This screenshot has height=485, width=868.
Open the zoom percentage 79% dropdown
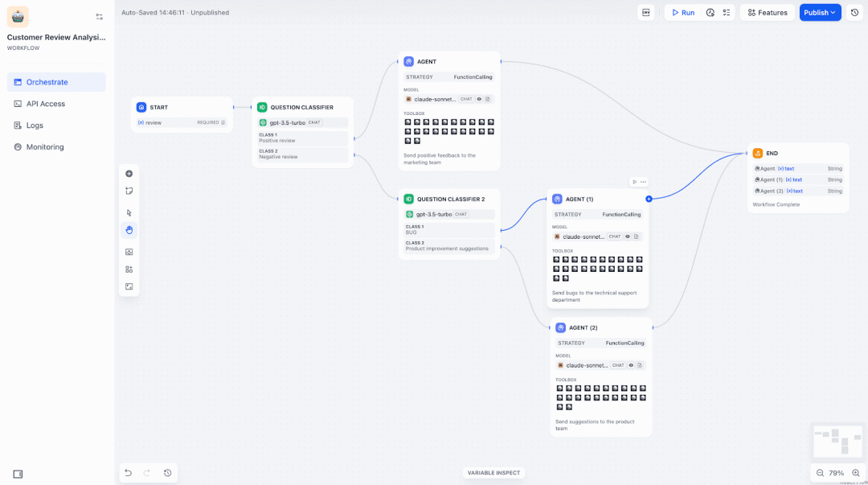837,473
